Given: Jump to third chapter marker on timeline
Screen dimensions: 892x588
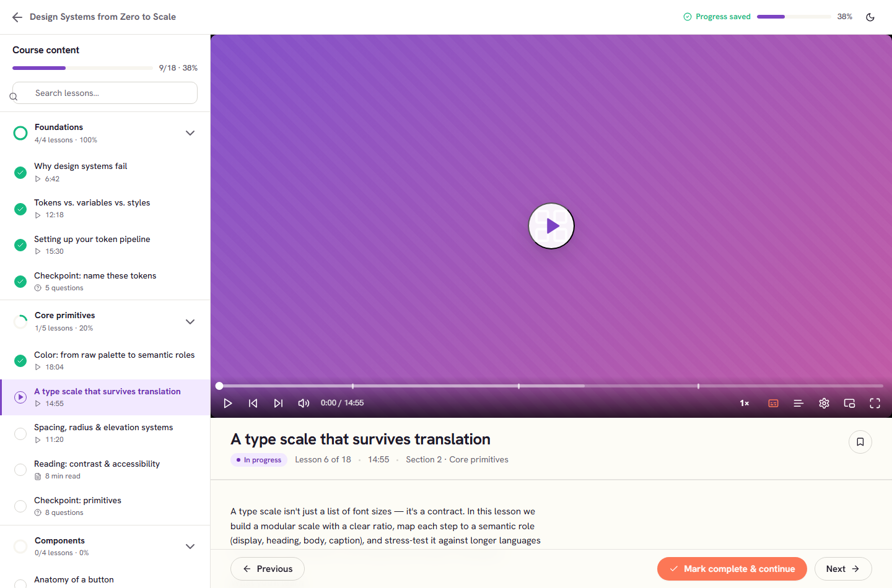Looking at the screenshot, I should [698, 386].
